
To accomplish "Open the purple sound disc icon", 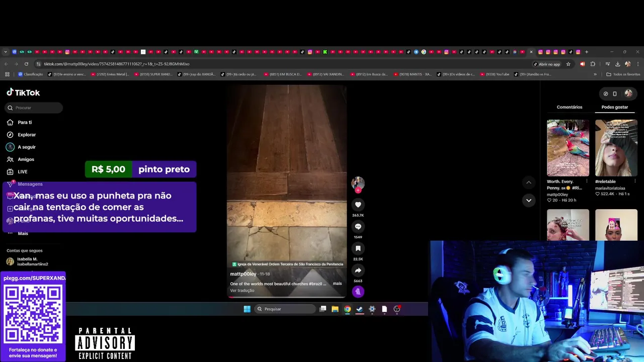I will click(x=358, y=291).
